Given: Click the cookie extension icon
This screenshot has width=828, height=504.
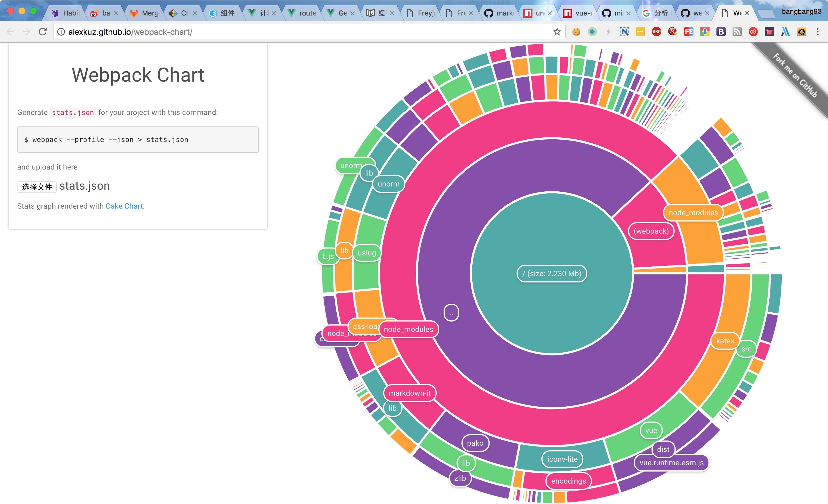Looking at the screenshot, I should 576,32.
